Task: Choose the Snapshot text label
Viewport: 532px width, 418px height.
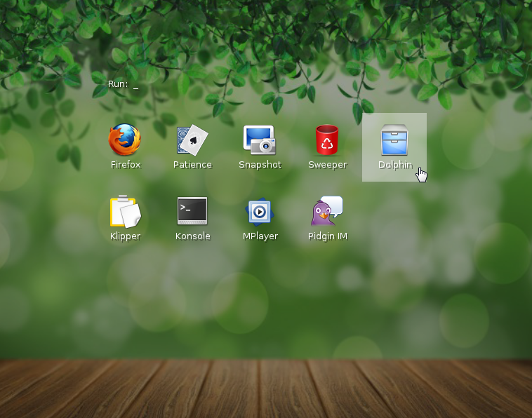Action: [260, 165]
